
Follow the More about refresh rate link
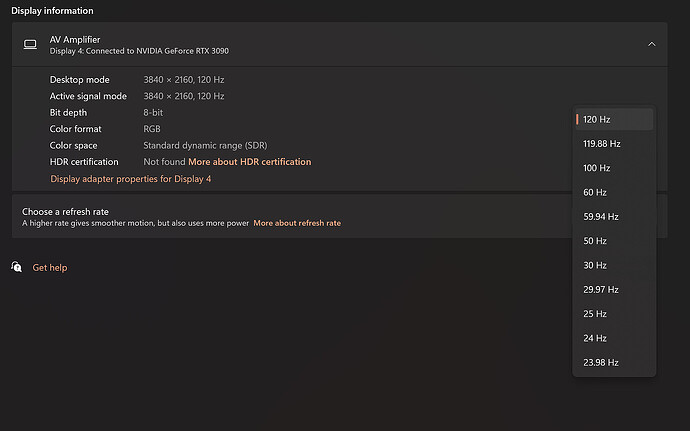(x=297, y=223)
